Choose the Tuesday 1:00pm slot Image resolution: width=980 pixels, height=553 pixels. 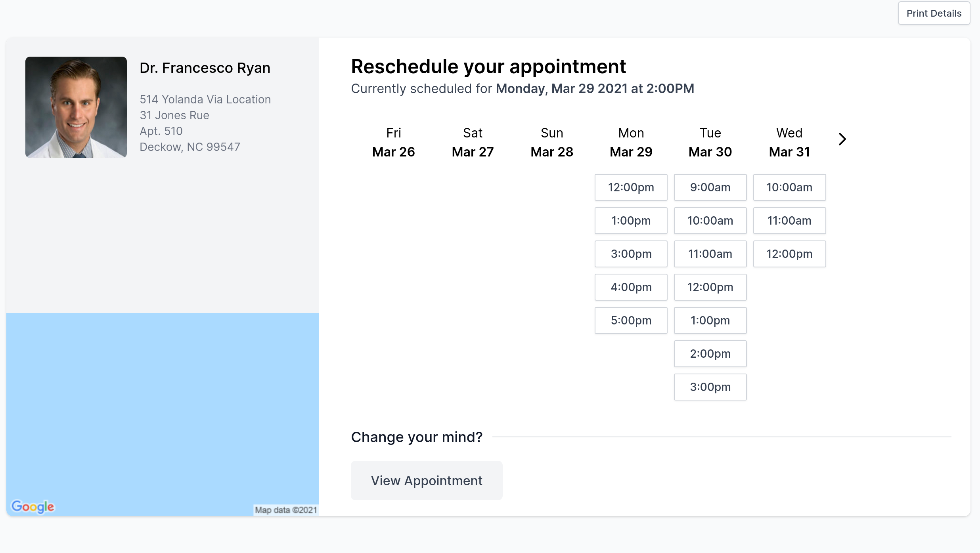pos(710,320)
